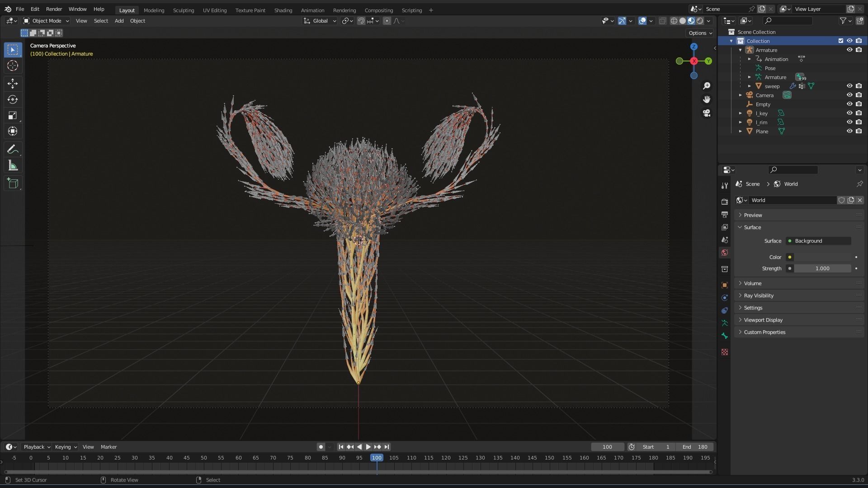
Task: Click the World name field
Action: (x=793, y=200)
